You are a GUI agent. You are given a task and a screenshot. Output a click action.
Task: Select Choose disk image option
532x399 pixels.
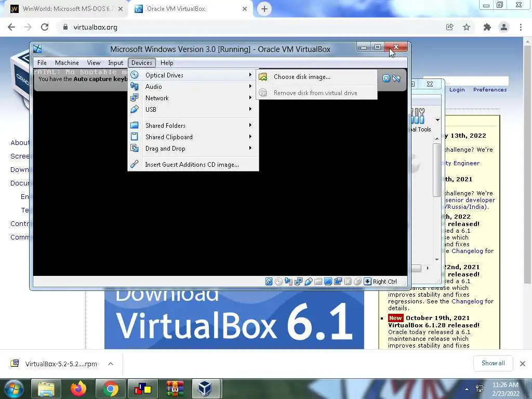[316, 77]
